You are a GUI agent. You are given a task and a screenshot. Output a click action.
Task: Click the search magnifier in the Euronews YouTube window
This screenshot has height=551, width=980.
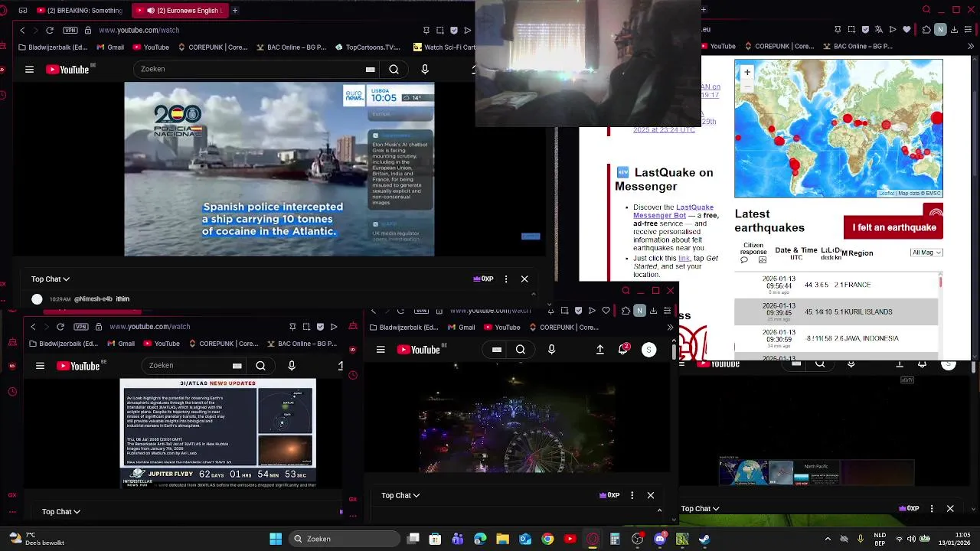click(394, 69)
